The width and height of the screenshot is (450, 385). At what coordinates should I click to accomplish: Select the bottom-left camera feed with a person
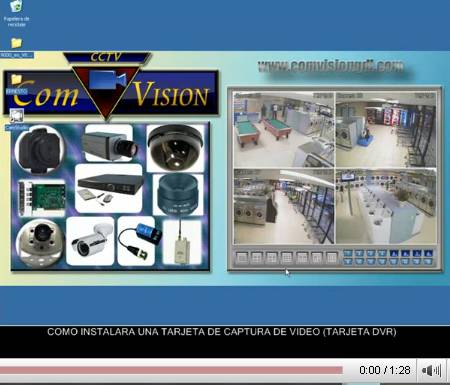coord(283,206)
